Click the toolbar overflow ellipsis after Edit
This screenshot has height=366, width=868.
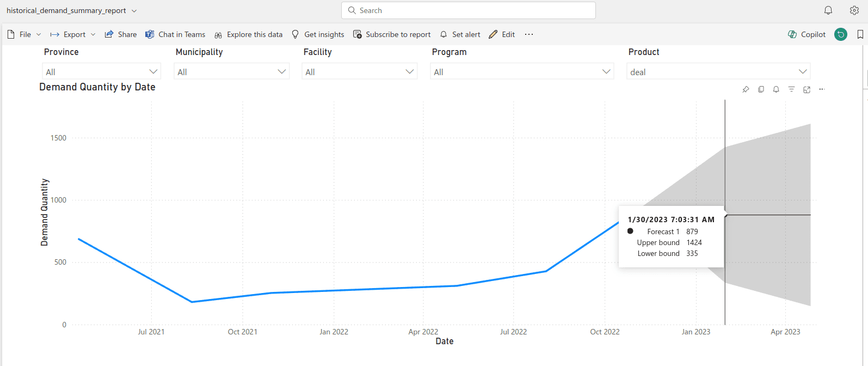pos(529,34)
